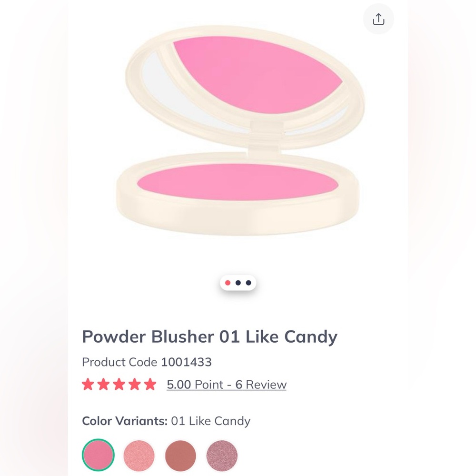Pick the brown blusher color variant

180,455
